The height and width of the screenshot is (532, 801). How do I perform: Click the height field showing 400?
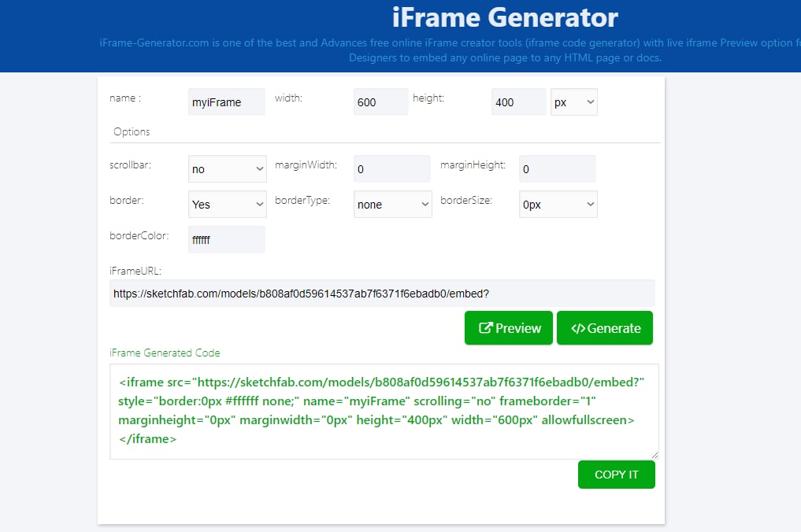point(518,102)
